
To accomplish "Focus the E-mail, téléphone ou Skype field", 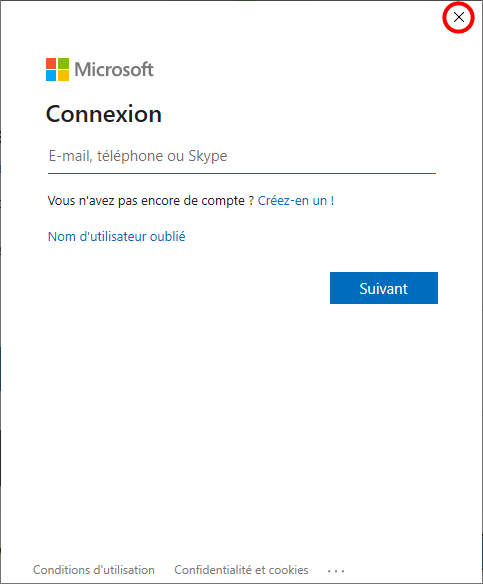I will (x=242, y=156).
